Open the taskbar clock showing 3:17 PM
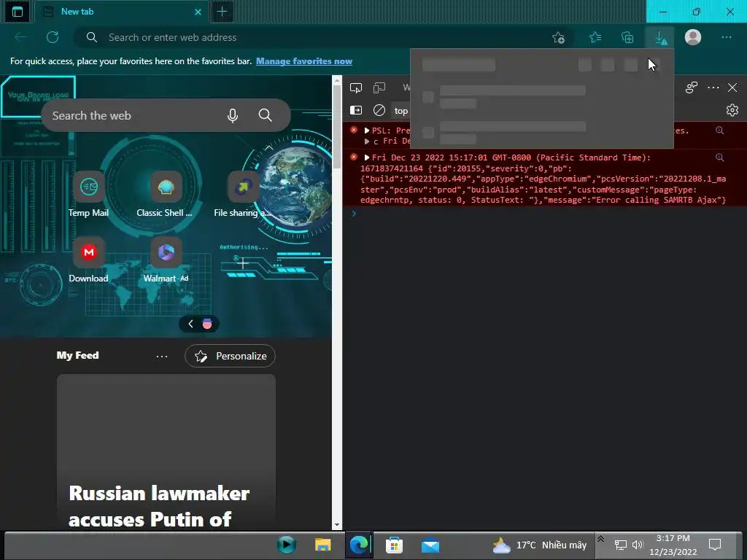 (673, 545)
